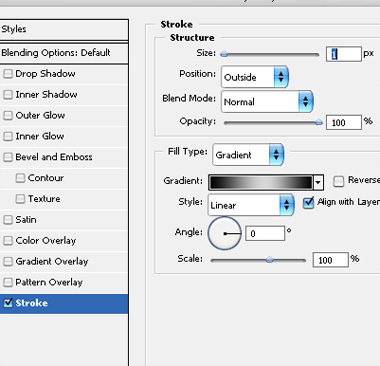Open the Fill Type dropdown
The height and width of the screenshot is (366, 380).
(x=248, y=155)
